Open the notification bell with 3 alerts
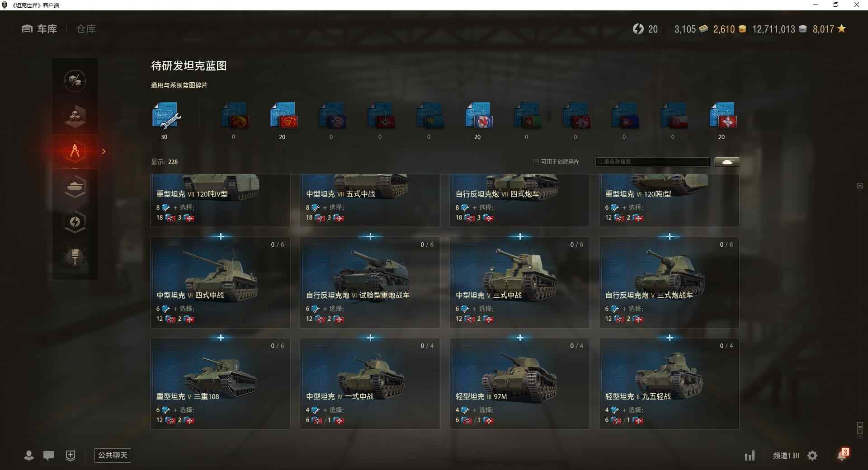Screen dimensions: 868x470 (843, 454)
